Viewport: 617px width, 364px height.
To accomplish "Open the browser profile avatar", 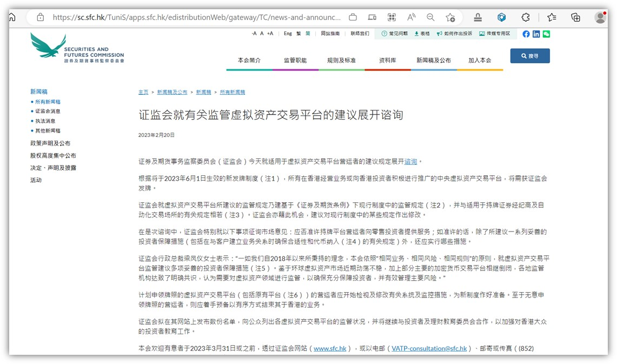I will [600, 17].
